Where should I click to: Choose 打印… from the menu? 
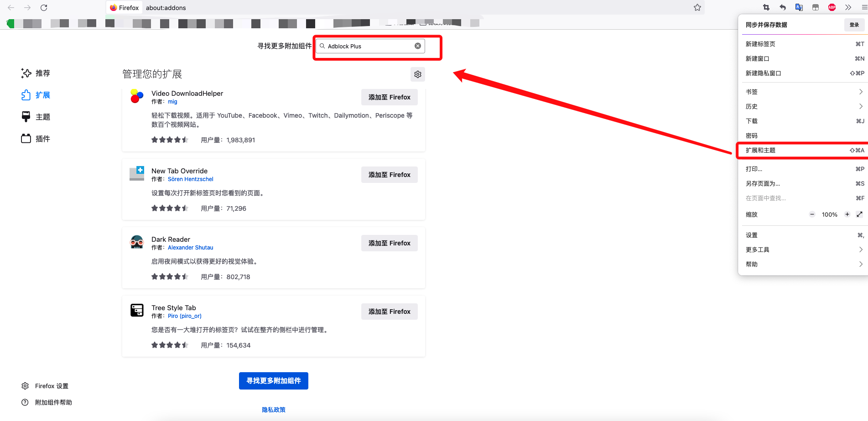[805, 169]
